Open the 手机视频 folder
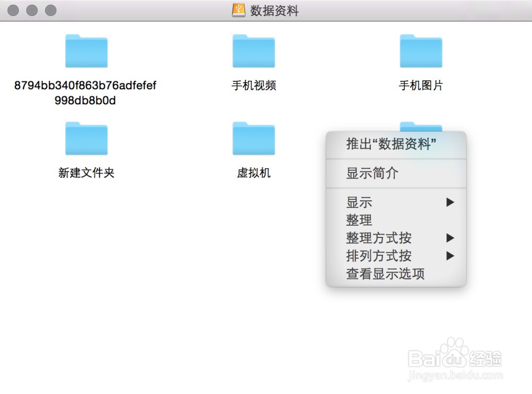This screenshot has height=394, width=532. click(254, 51)
